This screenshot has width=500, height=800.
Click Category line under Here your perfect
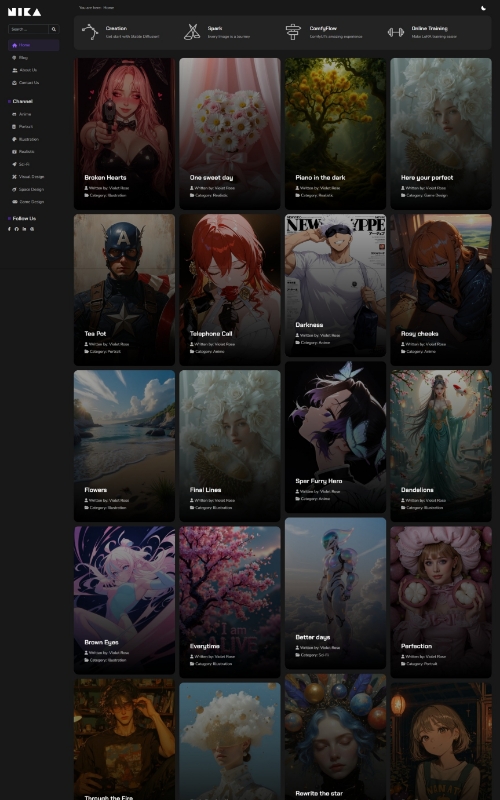tap(424, 195)
